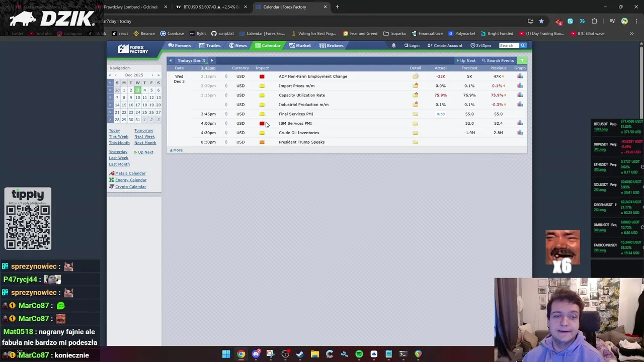Click Create Account link
Viewport: 644px width, 362px height.
(x=445, y=46)
